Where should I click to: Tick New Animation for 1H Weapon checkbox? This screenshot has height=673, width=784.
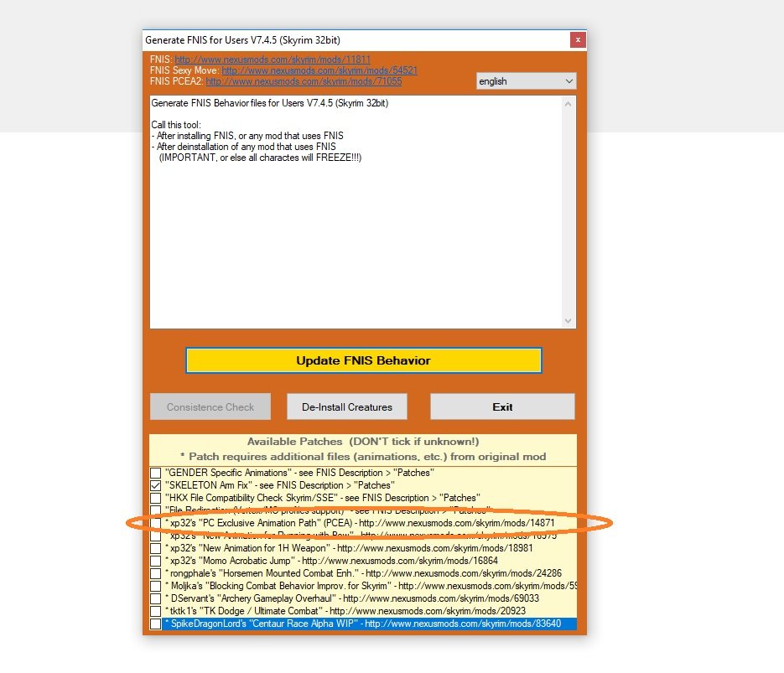155,548
